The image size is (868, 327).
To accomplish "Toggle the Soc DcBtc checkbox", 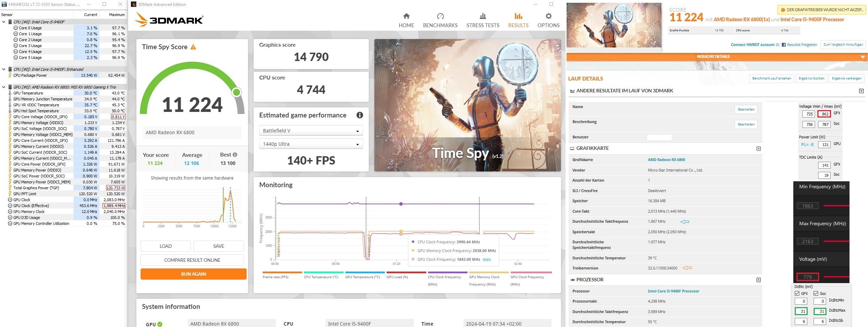I will (x=816, y=294).
